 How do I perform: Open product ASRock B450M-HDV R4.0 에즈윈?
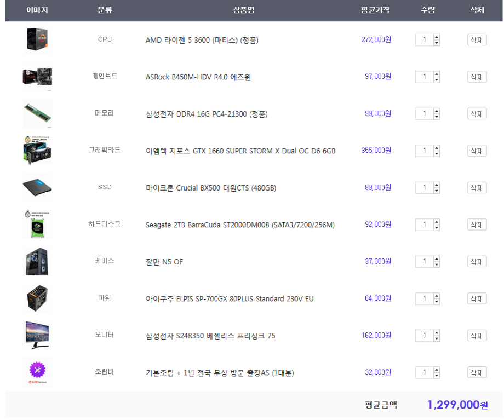pos(198,77)
